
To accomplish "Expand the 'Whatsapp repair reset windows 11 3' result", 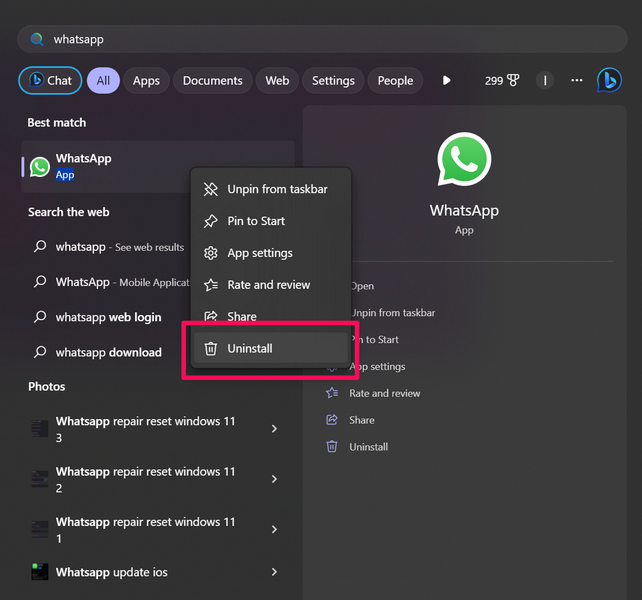I will tap(275, 429).
